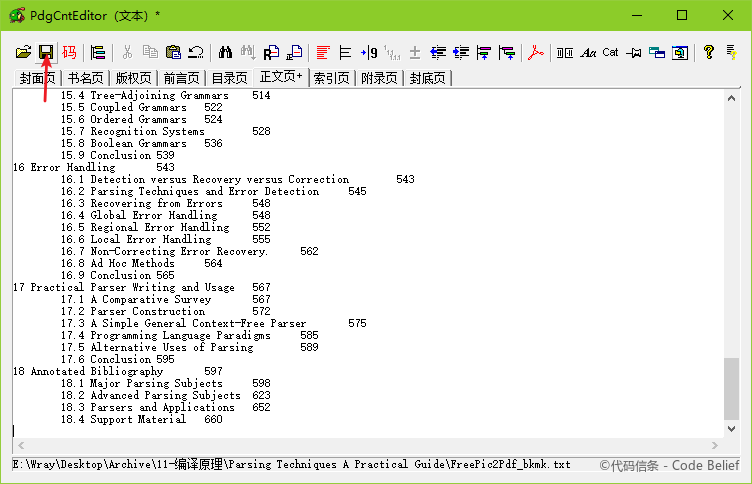The height and width of the screenshot is (484, 752).
Task: Save the file with floppy disk icon
Action: point(46,52)
